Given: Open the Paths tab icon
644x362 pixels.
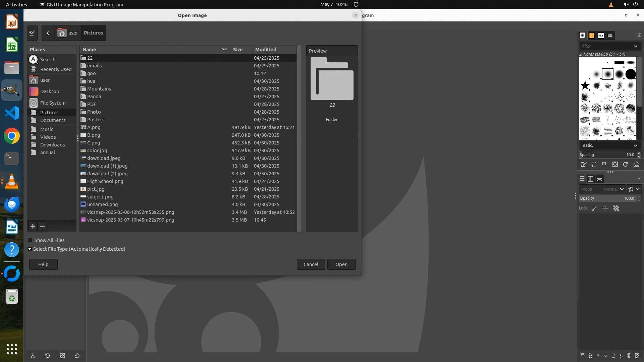Looking at the screenshot, I should pos(599,179).
